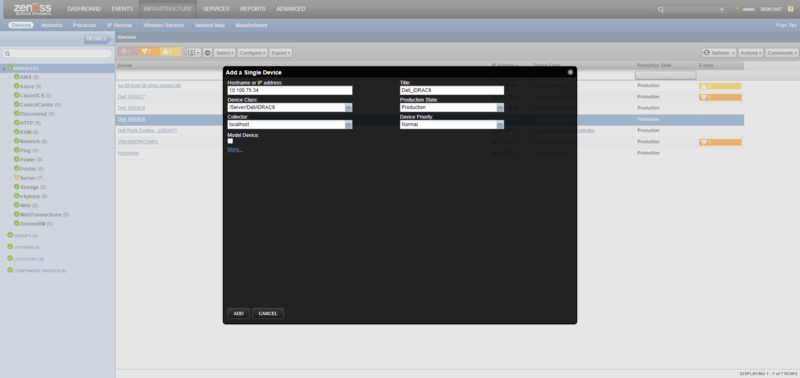Click the green icon beside Component Groups
The height and width of the screenshot is (378, 800).
coord(10,270)
